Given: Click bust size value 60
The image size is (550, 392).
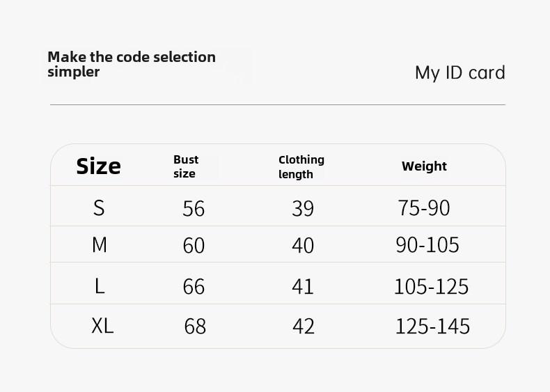Looking at the screenshot, I should click(x=194, y=245).
